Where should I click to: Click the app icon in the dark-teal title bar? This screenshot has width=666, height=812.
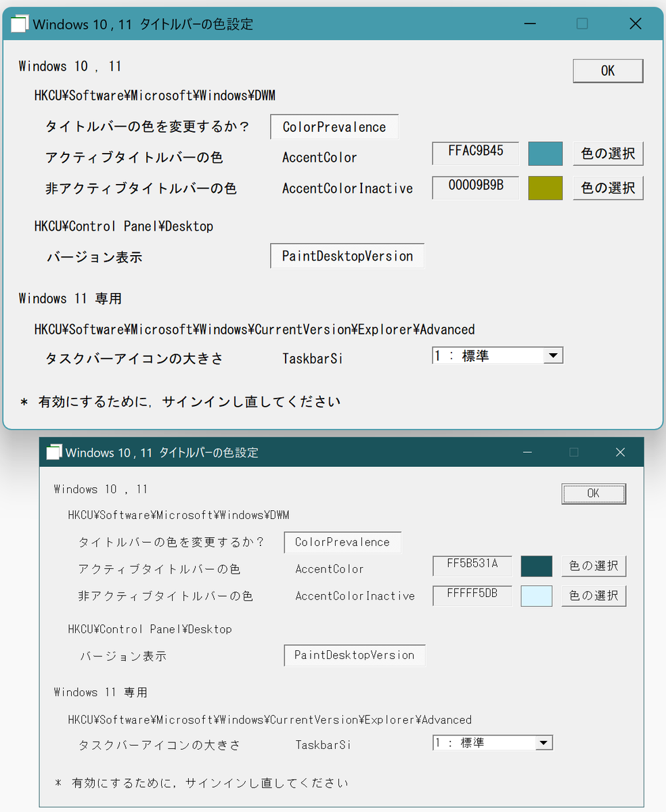pyautogui.click(x=54, y=453)
